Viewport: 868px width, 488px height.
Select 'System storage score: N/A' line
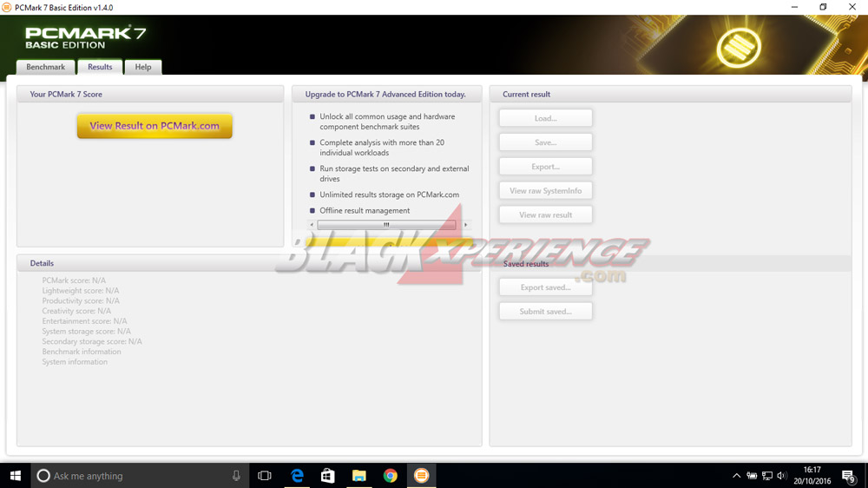(x=86, y=331)
